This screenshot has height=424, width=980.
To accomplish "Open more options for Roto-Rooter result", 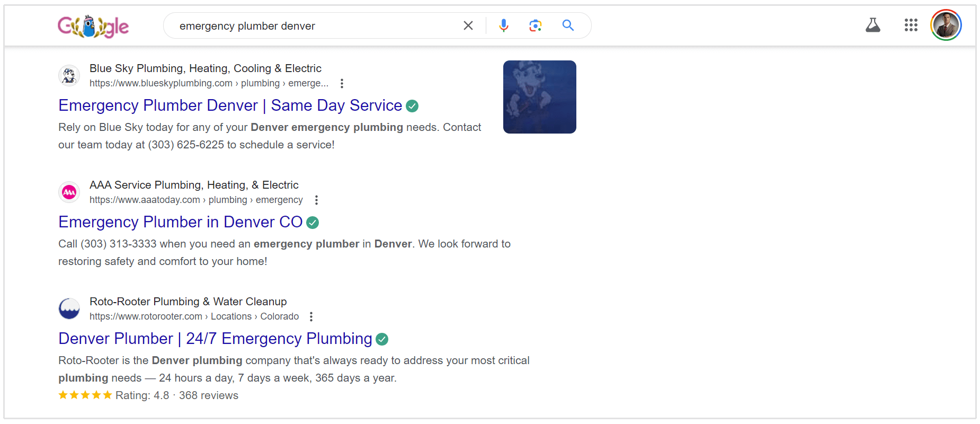I will click(x=311, y=317).
